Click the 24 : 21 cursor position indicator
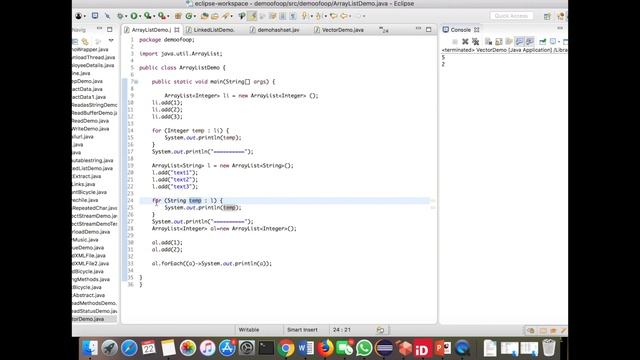The height and width of the screenshot is (360, 640). (x=342, y=330)
